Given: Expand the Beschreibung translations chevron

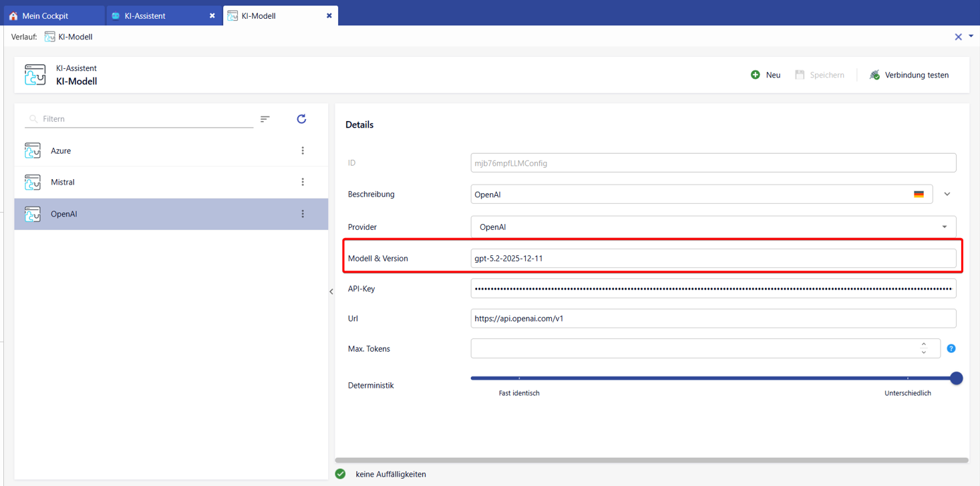Looking at the screenshot, I should pyautogui.click(x=947, y=195).
